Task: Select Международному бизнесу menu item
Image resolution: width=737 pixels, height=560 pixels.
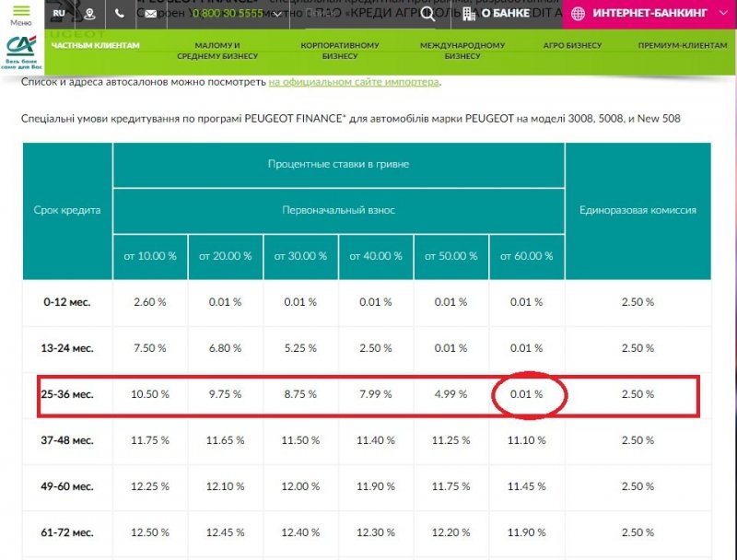Action: [462, 51]
